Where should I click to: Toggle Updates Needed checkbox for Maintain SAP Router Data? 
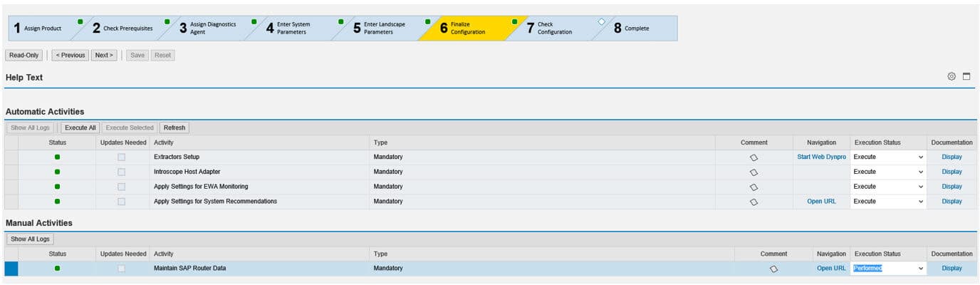coord(121,269)
